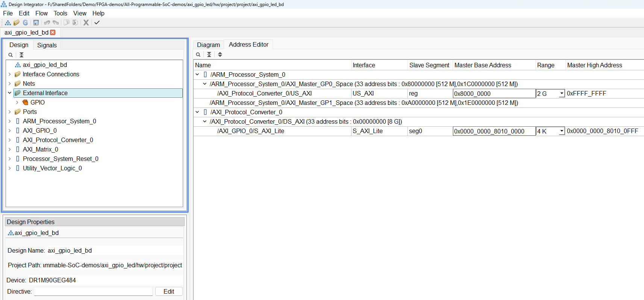Viewport: 644px width, 300px height.
Task: Click the Edit button next to Directive
Action: pos(169,291)
